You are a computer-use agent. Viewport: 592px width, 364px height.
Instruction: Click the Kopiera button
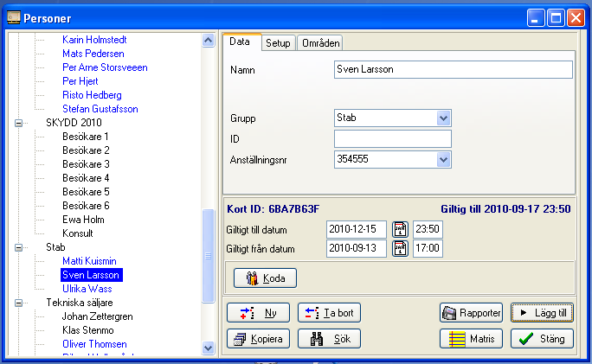pyautogui.click(x=258, y=338)
